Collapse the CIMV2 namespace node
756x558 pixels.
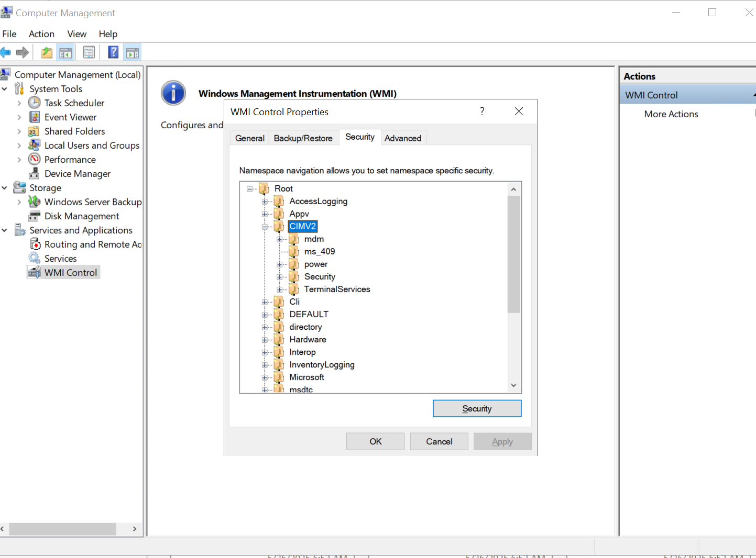click(265, 227)
